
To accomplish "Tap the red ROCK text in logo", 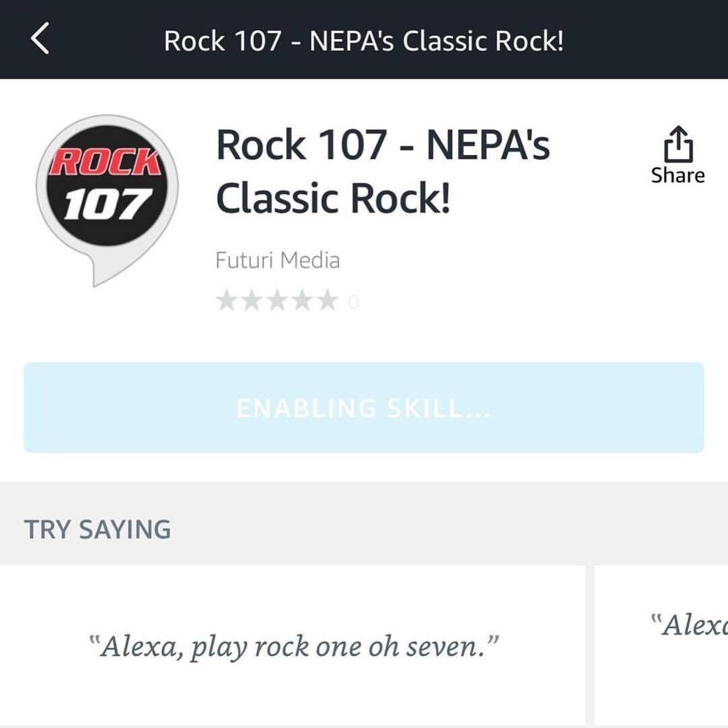I will tap(106, 162).
